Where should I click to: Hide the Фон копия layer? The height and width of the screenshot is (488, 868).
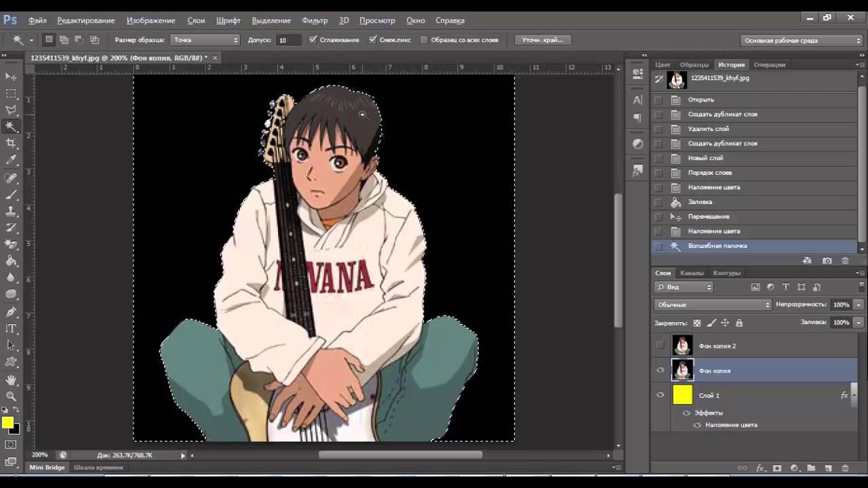[x=660, y=370]
